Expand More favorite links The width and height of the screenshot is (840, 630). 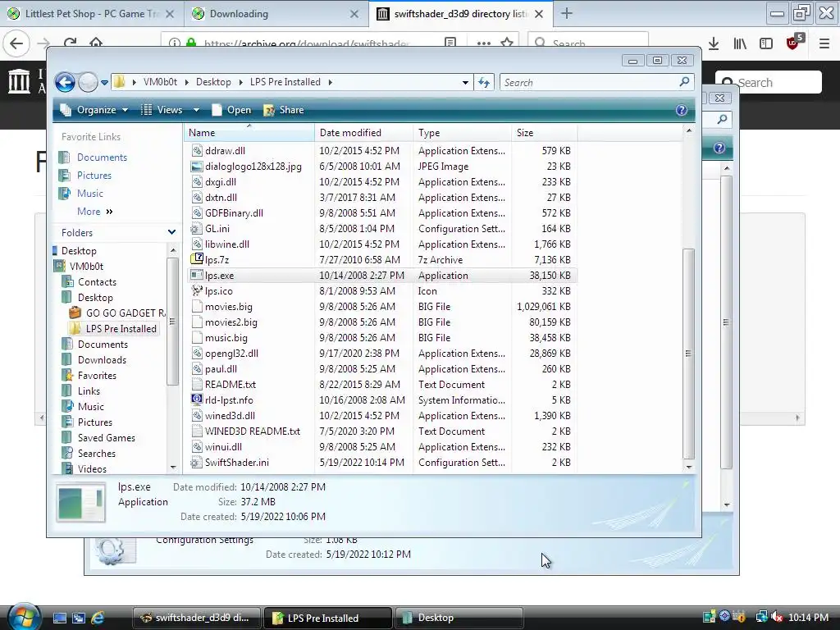(95, 212)
